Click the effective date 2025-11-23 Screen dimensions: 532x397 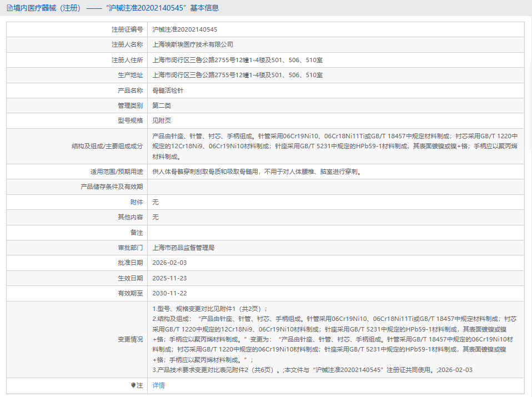(169, 278)
